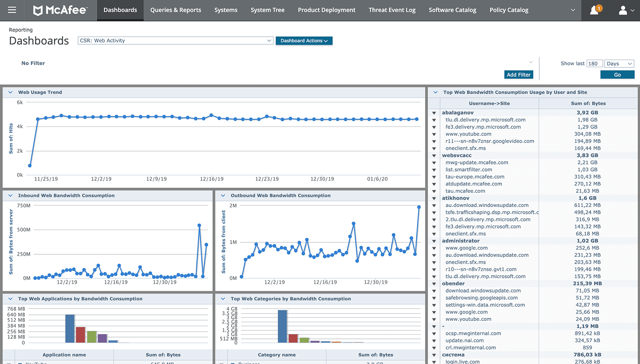Viewport: 640px width, 364px height.
Task: Open the Days time unit dropdown
Action: point(619,64)
